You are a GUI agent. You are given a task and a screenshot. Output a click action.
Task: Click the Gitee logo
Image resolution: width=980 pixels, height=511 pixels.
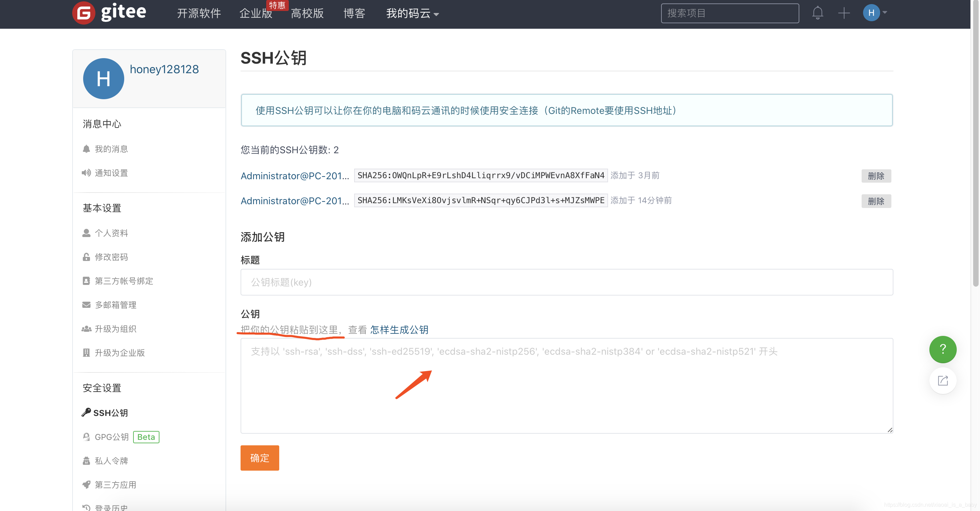click(x=109, y=13)
